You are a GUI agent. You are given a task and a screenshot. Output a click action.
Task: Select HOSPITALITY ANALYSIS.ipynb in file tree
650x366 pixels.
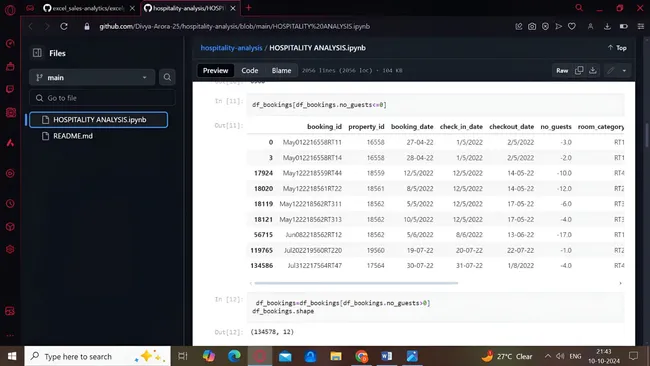(x=99, y=120)
